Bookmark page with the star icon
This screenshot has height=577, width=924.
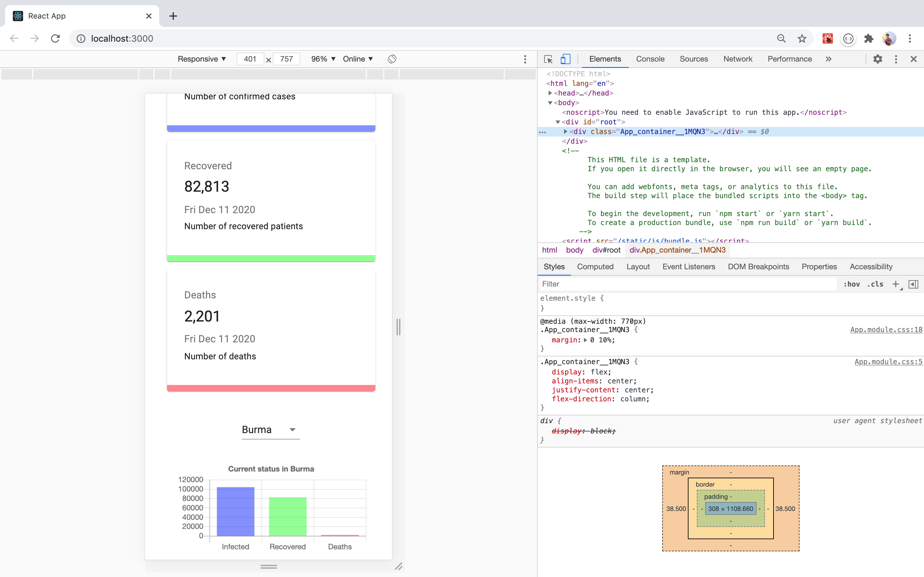pyautogui.click(x=802, y=38)
